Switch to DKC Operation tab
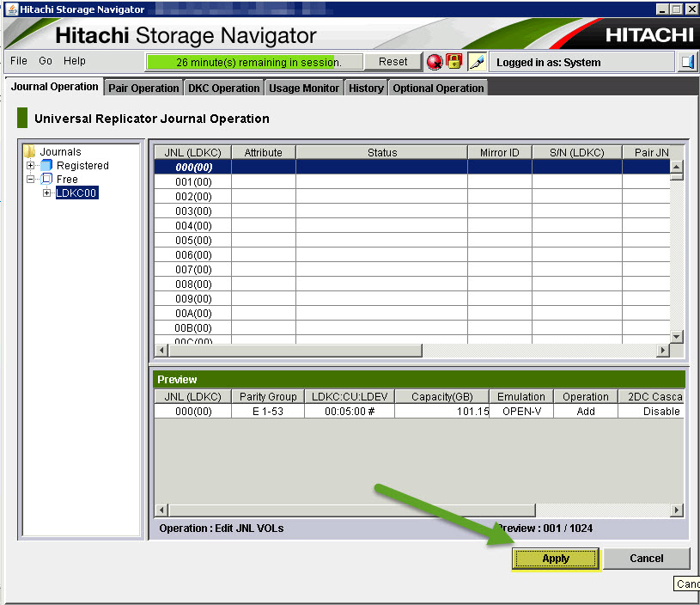Viewport: 700px width, 605px height. pos(223,88)
